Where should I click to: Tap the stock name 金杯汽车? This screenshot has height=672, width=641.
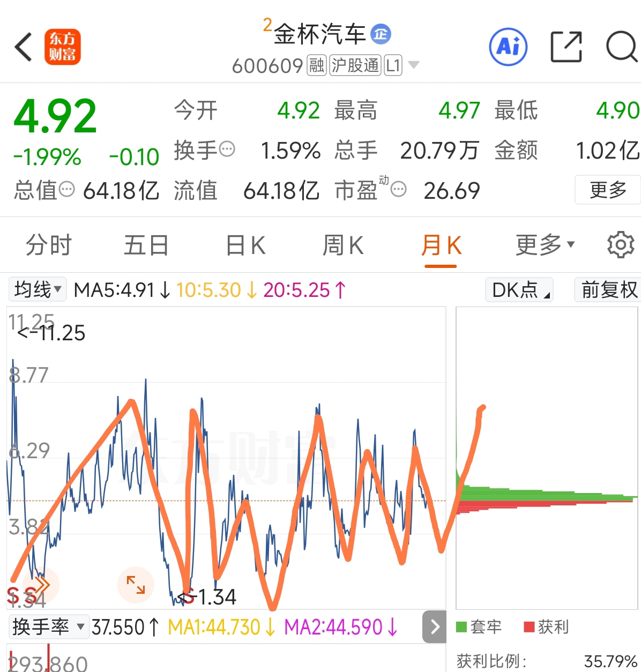click(319, 35)
